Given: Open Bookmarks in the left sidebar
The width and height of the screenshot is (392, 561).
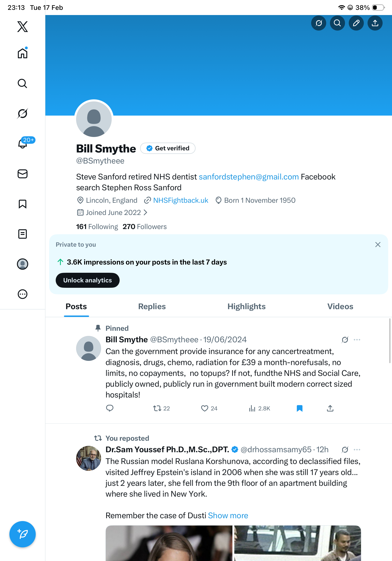Looking at the screenshot, I should click(x=23, y=204).
